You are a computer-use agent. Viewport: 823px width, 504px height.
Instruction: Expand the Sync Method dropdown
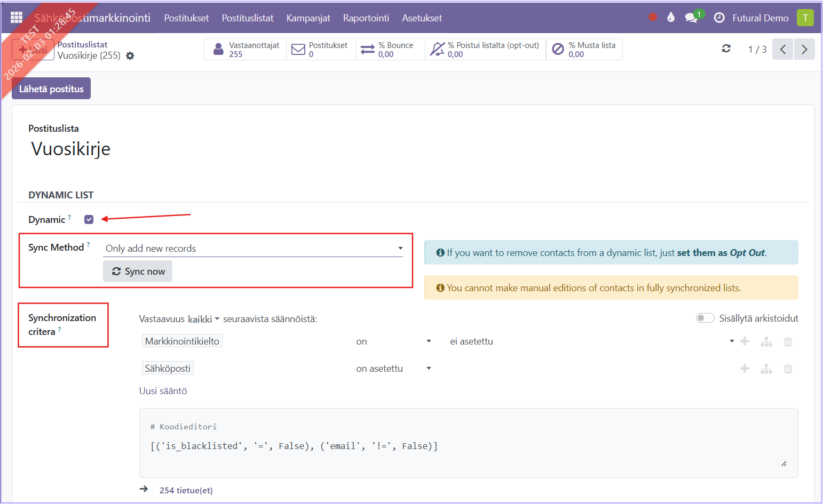click(253, 249)
